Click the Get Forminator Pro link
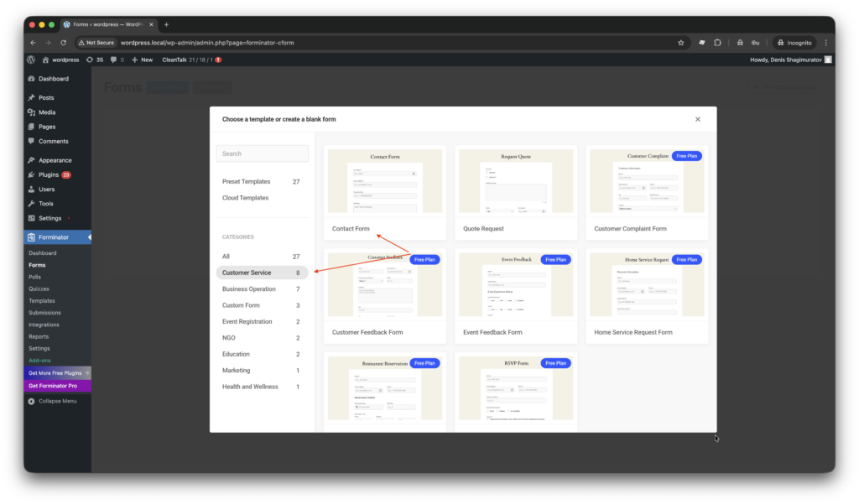Image resolution: width=859 pixels, height=504 pixels. point(54,384)
